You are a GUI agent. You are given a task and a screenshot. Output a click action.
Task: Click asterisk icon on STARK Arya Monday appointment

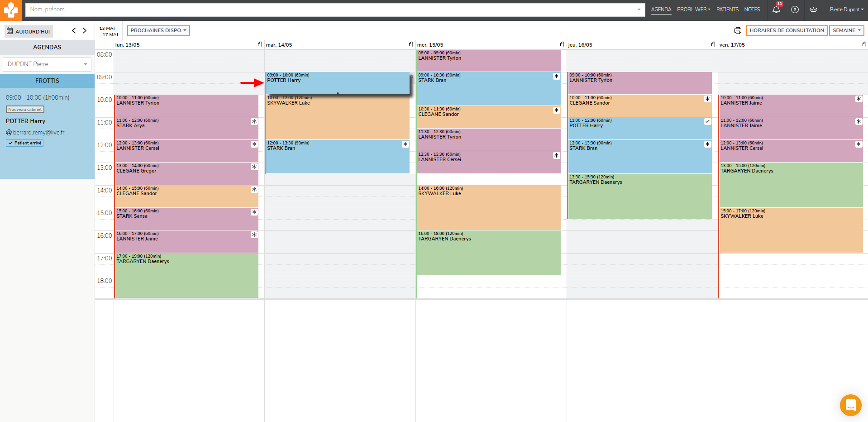pyautogui.click(x=254, y=122)
